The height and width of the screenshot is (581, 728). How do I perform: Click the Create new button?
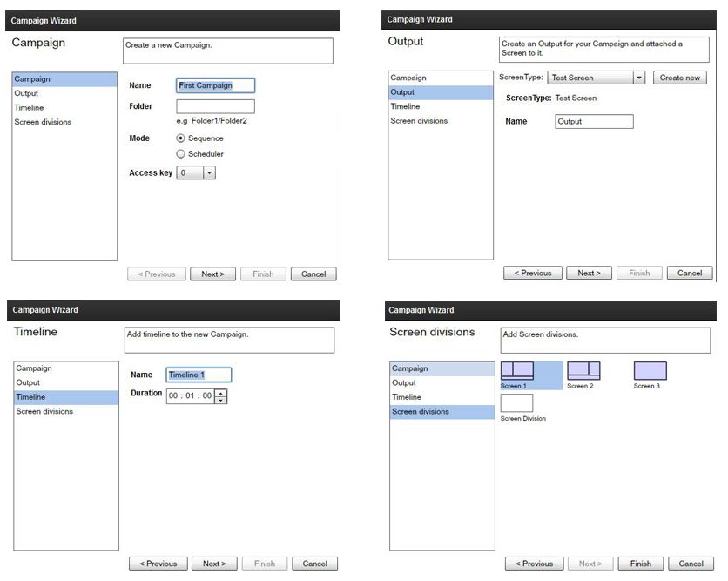[x=679, y=78]
